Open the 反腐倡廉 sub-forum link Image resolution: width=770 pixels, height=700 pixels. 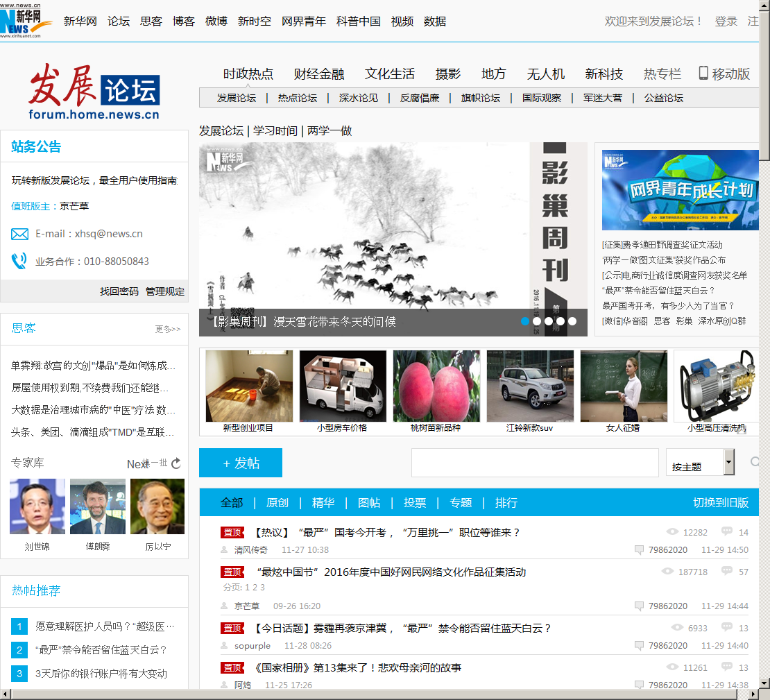(x=420, y=98)
